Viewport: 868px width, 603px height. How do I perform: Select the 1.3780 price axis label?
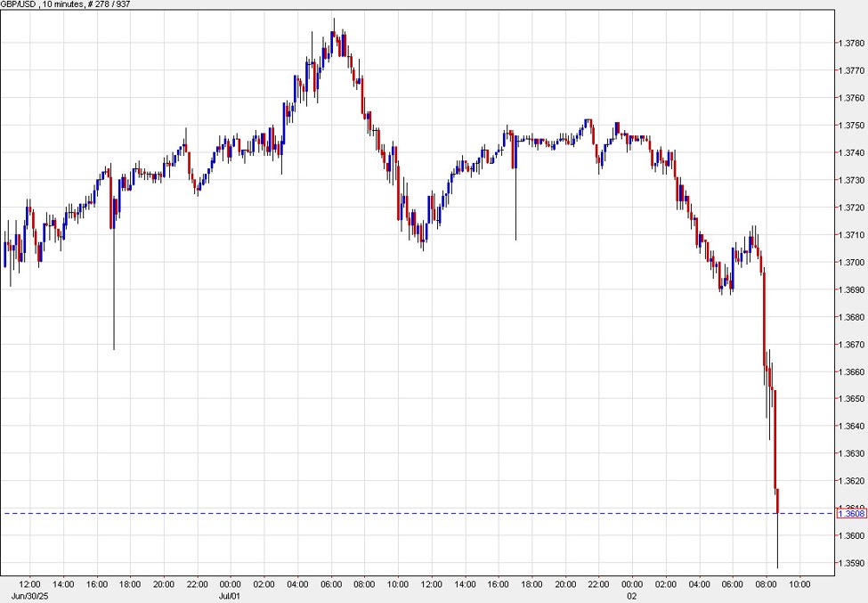[850, 42]
